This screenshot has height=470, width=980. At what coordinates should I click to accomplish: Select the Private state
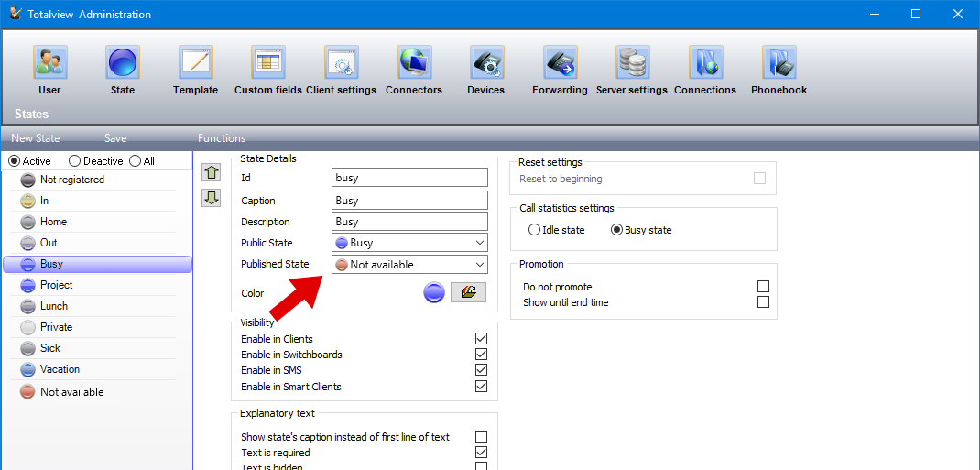(97, 327)
